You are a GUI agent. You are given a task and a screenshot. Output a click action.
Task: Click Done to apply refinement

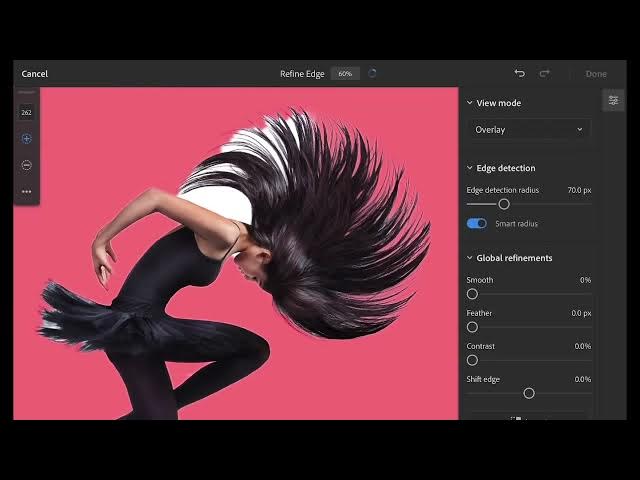[x=596, y=74]
